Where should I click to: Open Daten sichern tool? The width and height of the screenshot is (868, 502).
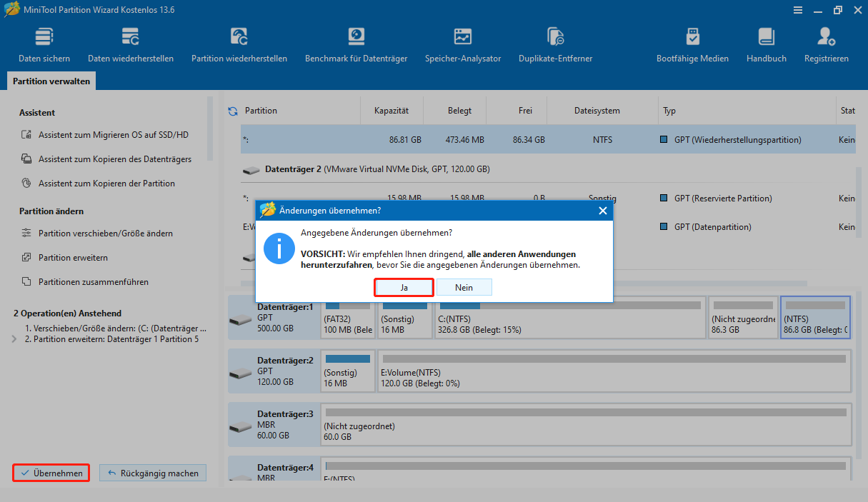[44, 45]
